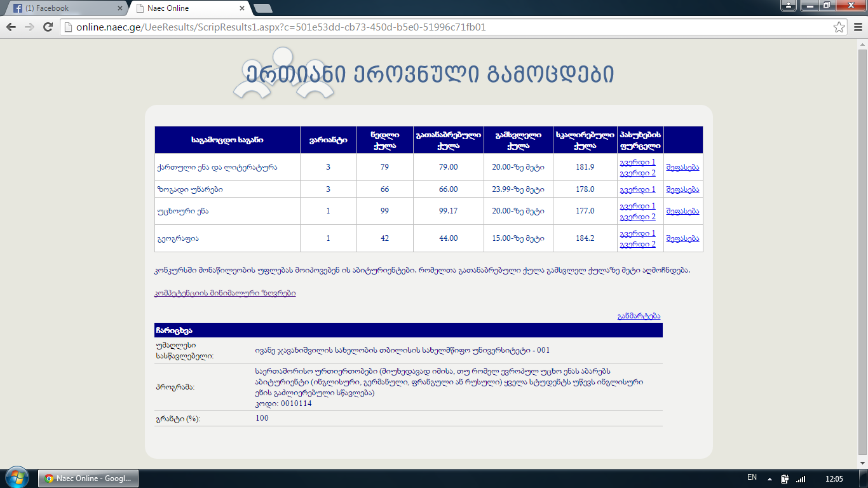Select the Naec Online Chrome taskbar button
868x488 pixels.
[88, 478]
